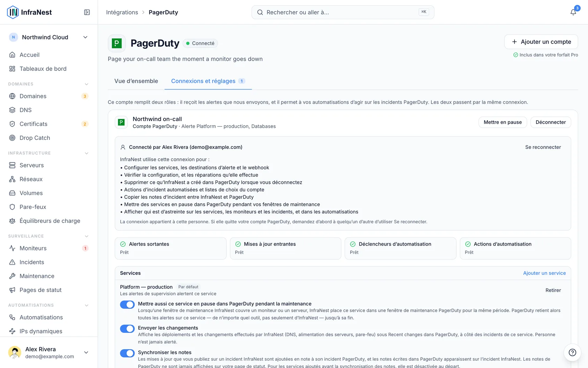Open the help question mark button

tap(572, 352)
